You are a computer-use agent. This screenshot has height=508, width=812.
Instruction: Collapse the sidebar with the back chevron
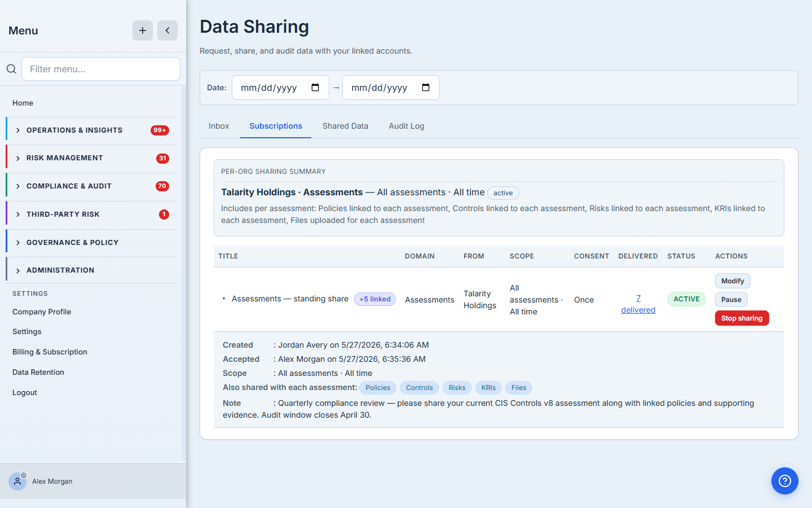click(167, 30)
